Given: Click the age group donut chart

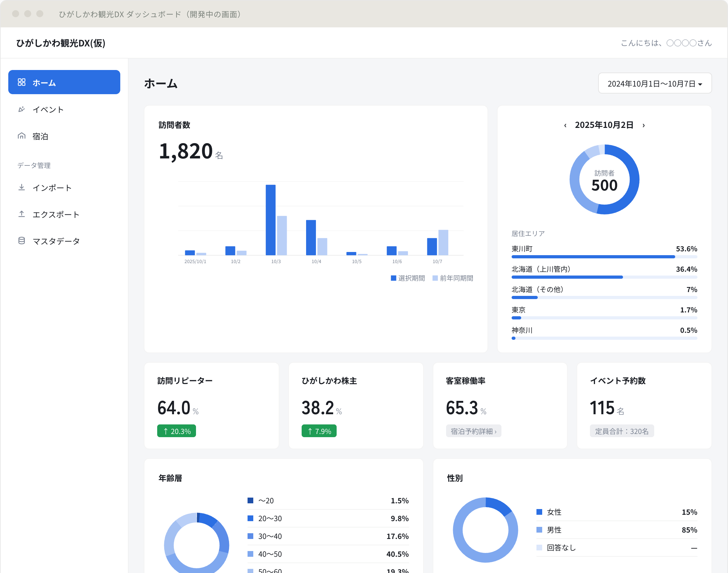Looking at the screenshot, I should coord(197,543).
